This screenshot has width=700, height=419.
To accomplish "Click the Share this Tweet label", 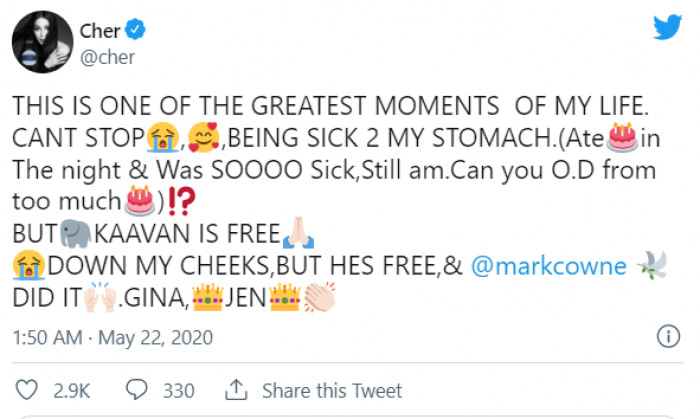I will pos(332,391).
